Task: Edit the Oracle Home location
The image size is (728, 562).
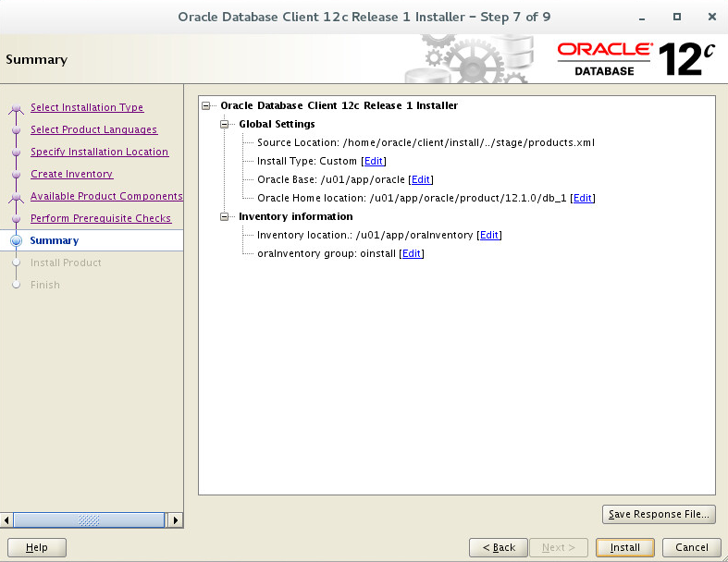Action: [583, 198]
